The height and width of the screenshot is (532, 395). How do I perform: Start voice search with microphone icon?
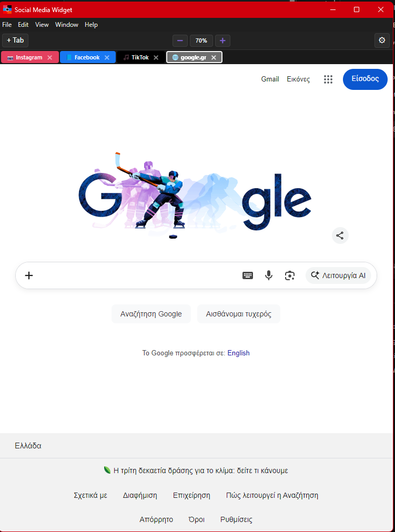269,275
